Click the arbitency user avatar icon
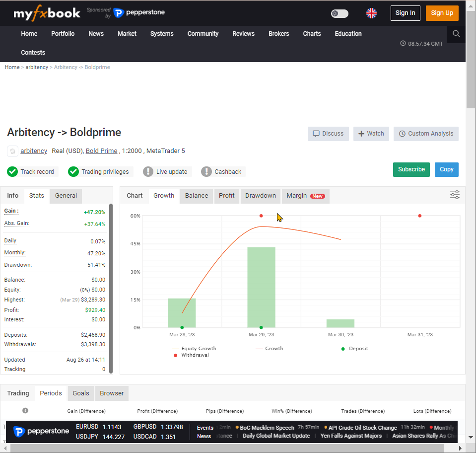The width and height of the screenshot is (476, 453). [x=12, y=151]
